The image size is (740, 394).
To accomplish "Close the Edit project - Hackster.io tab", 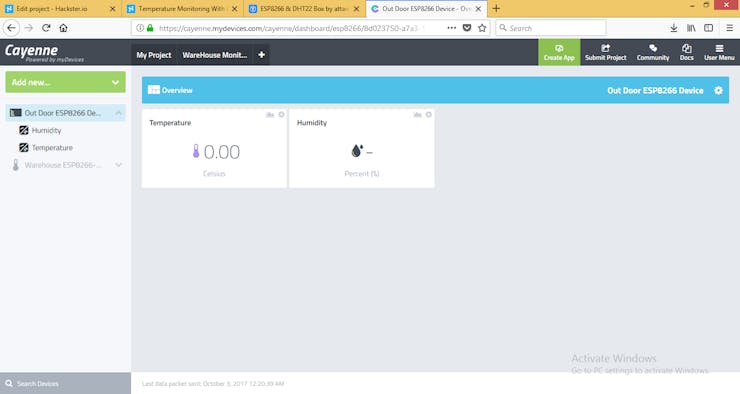I will click(x=112, y=8).
